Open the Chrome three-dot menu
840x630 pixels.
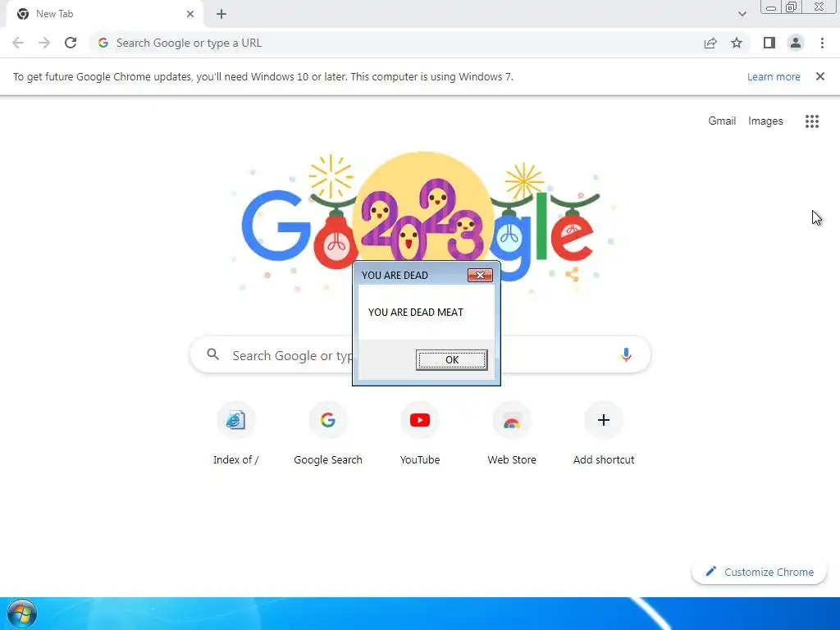click(822, 43)
